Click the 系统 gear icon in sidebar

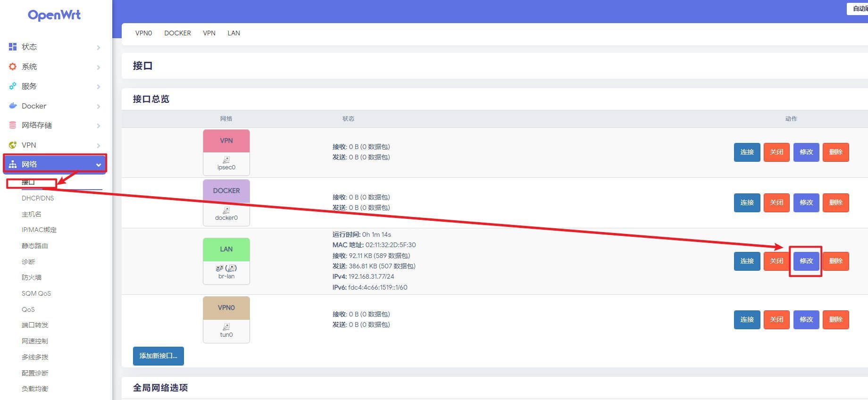point(13,67)
